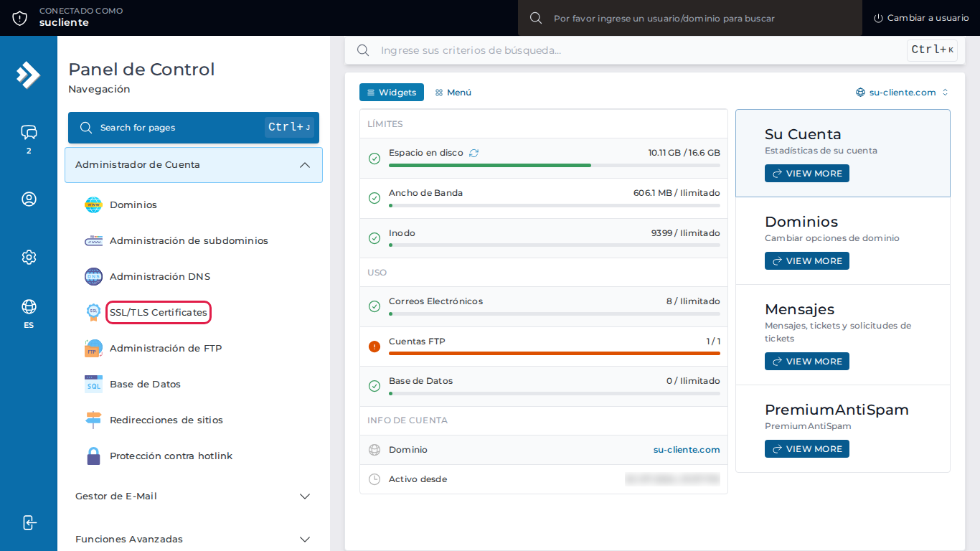Expand the Funciones Avanzadas section
This screenshot has height=551, width=980.
[x=194, y=540]
